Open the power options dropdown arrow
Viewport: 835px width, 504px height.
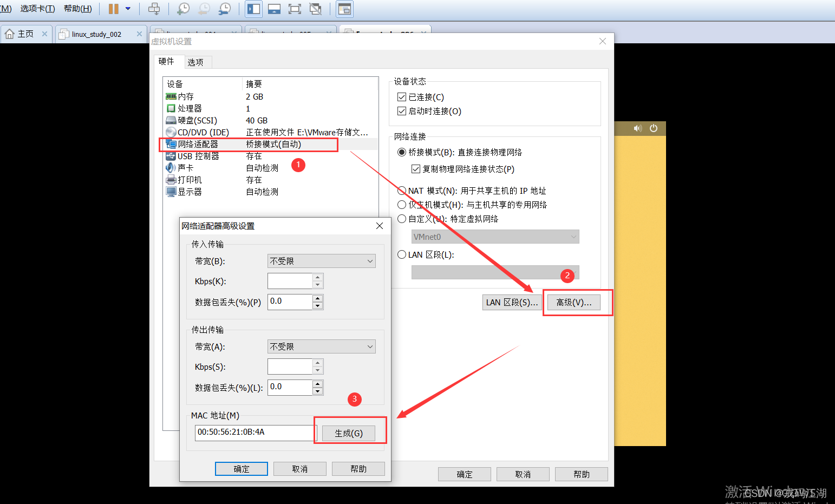pos(128,9)
